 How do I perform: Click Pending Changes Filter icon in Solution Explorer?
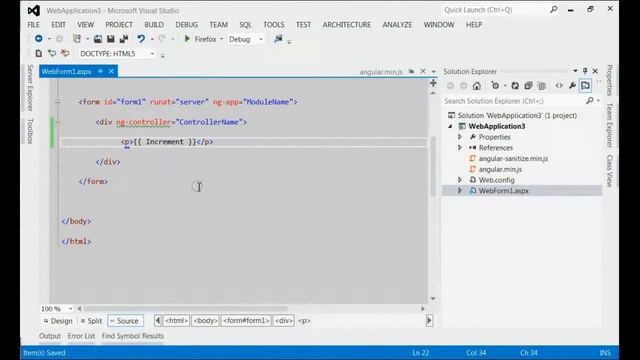pyautogui.click(x=495, y=86)
